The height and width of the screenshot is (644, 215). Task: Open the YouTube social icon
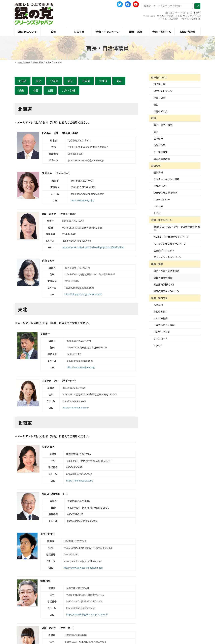[x=136, y=4]
